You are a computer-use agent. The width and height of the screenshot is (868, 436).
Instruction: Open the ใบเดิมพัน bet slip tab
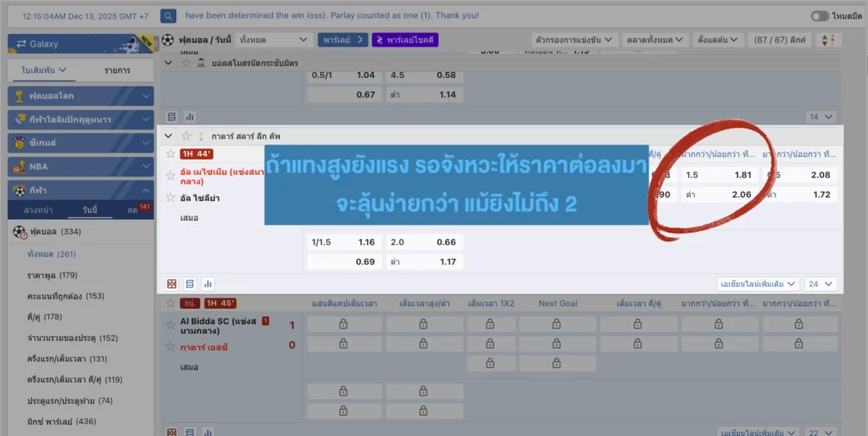pos(44,70)
